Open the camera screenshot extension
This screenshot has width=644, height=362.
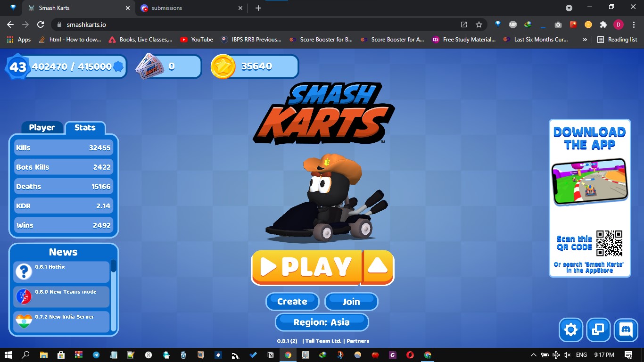558,25
